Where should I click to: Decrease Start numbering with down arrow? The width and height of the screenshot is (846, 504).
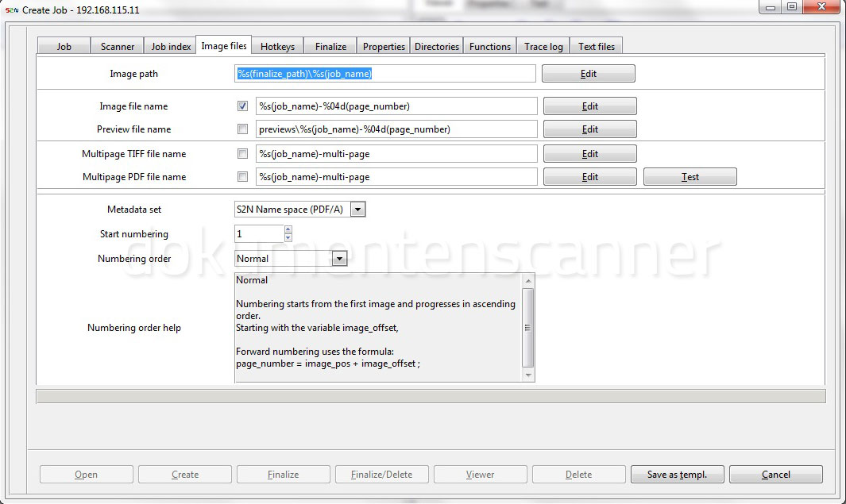(x=288, y=238)
